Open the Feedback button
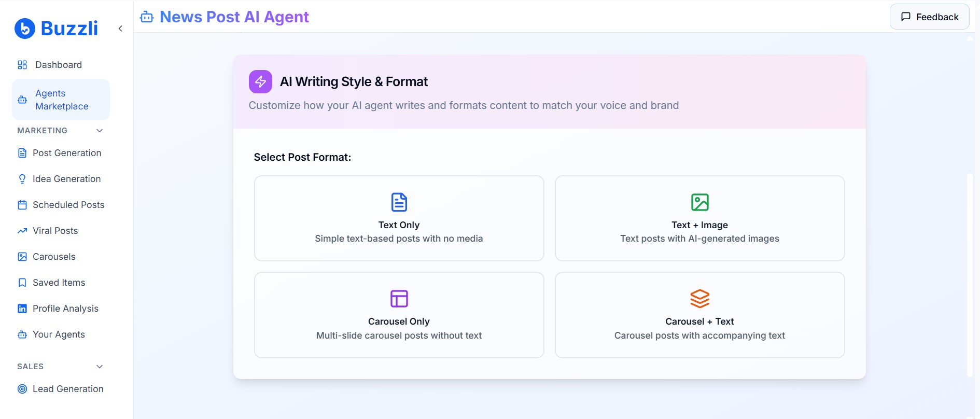Viewport: 980px width, 419px height. 929,17
